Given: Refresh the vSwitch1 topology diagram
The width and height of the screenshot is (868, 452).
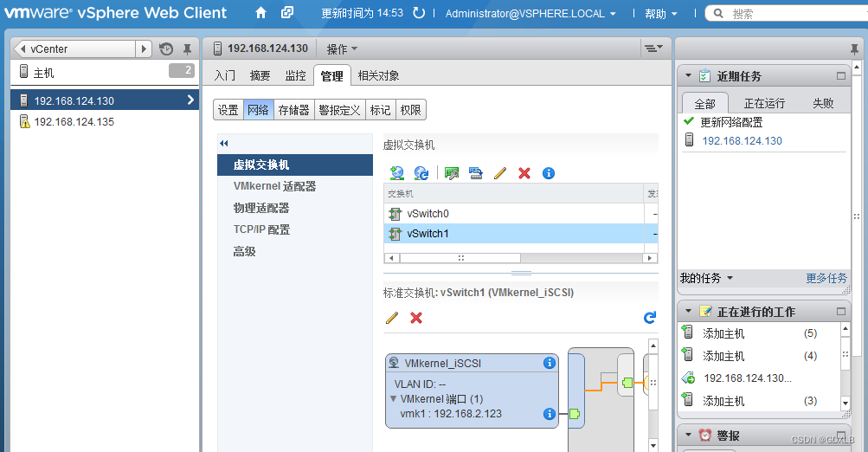Looking at the screenshot, I should coord(650,318).
